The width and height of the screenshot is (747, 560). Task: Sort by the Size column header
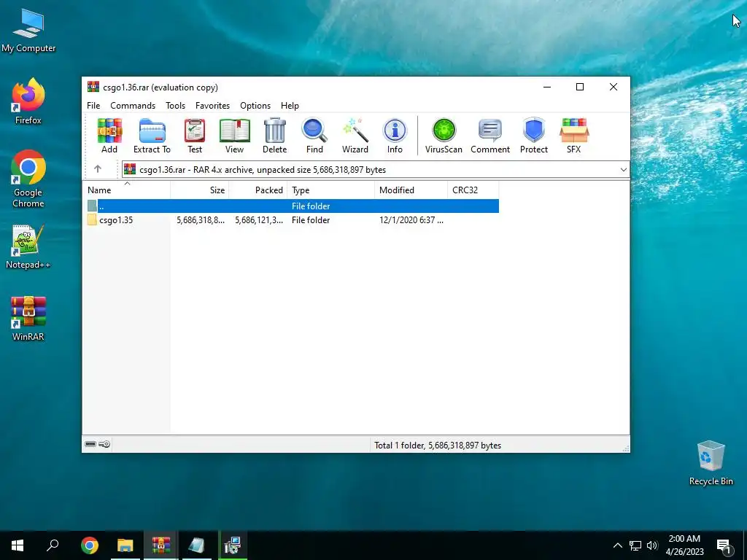[x=200, y=190]
